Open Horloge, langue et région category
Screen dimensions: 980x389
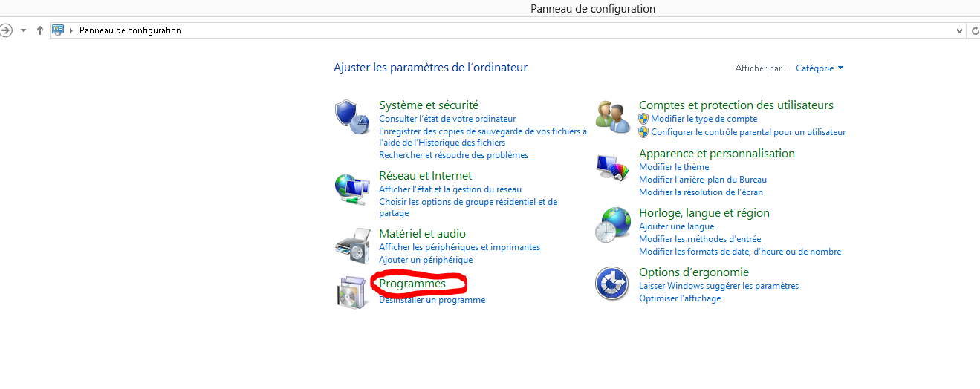click(704, 213)
